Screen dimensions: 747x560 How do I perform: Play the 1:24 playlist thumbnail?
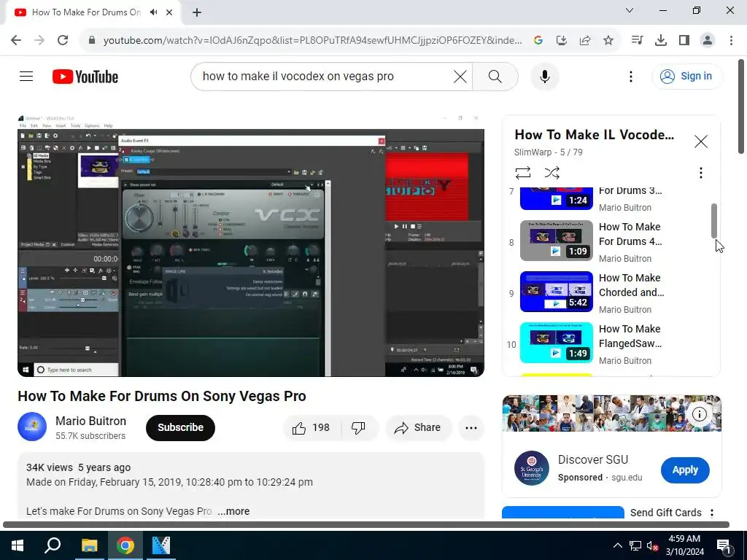557,198
